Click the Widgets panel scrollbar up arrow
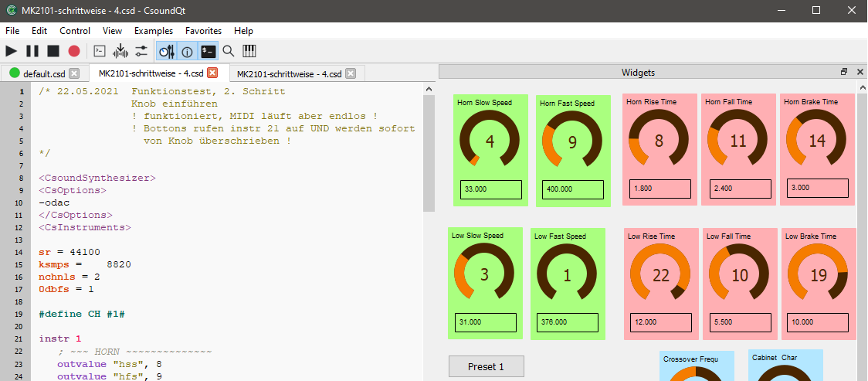 [863, 88]
